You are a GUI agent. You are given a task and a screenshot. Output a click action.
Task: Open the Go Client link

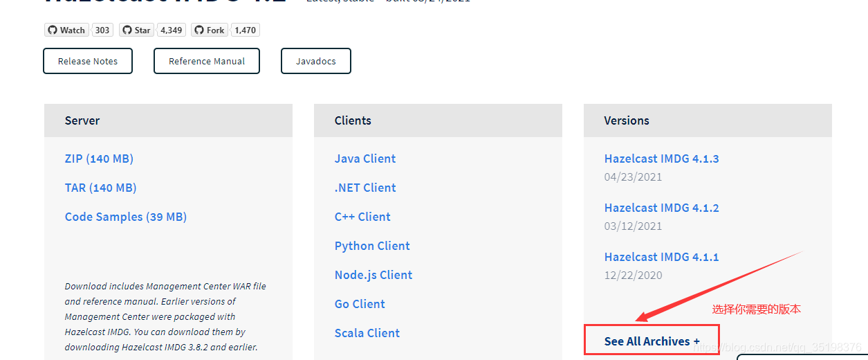360,304
